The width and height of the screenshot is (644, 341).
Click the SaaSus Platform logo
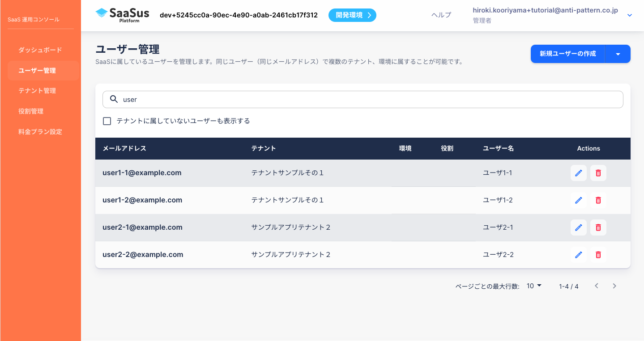tap(122, 15)
